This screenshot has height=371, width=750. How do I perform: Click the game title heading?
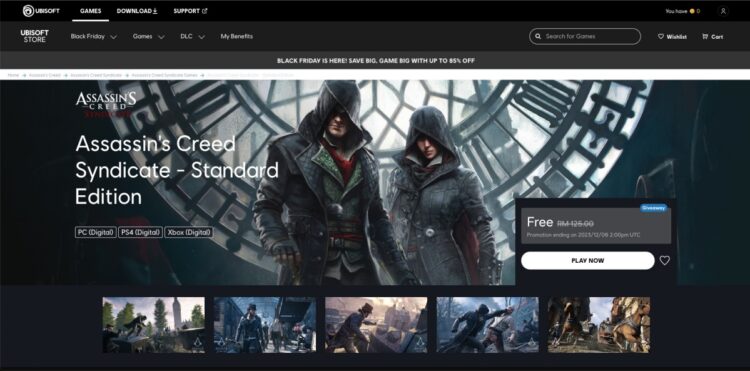point(176,170)
